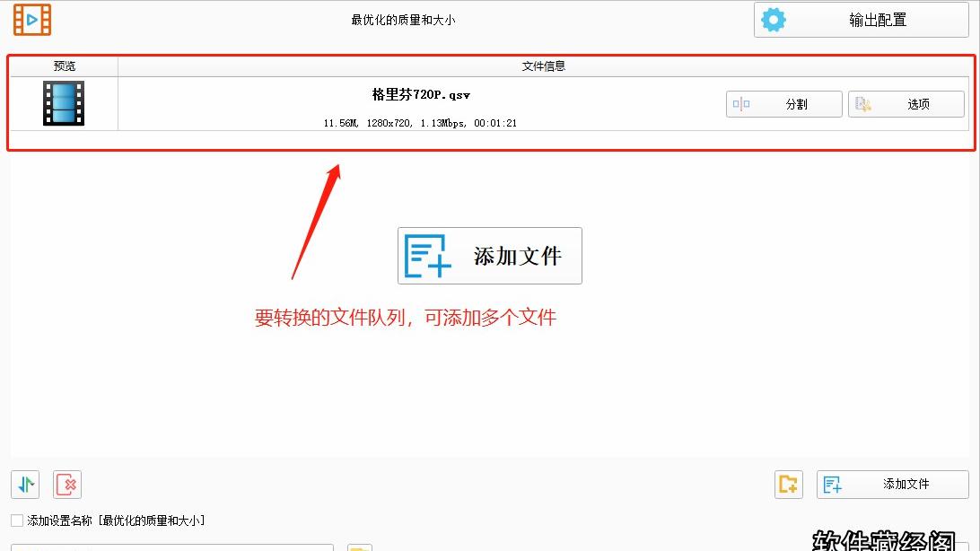Click the 分割 button to split the video
The height and width of the screenshot is (551, 980).
pyautogui.click(x=783, y=103)
